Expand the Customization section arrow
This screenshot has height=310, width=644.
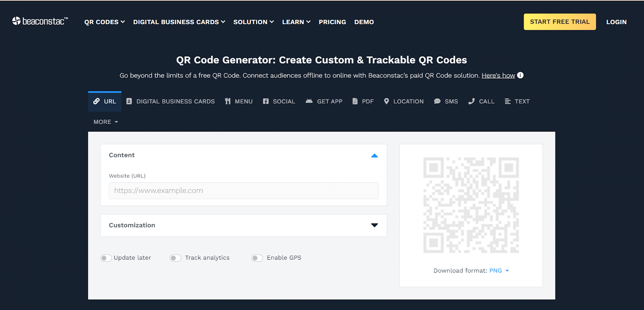(x=374, y=225)
